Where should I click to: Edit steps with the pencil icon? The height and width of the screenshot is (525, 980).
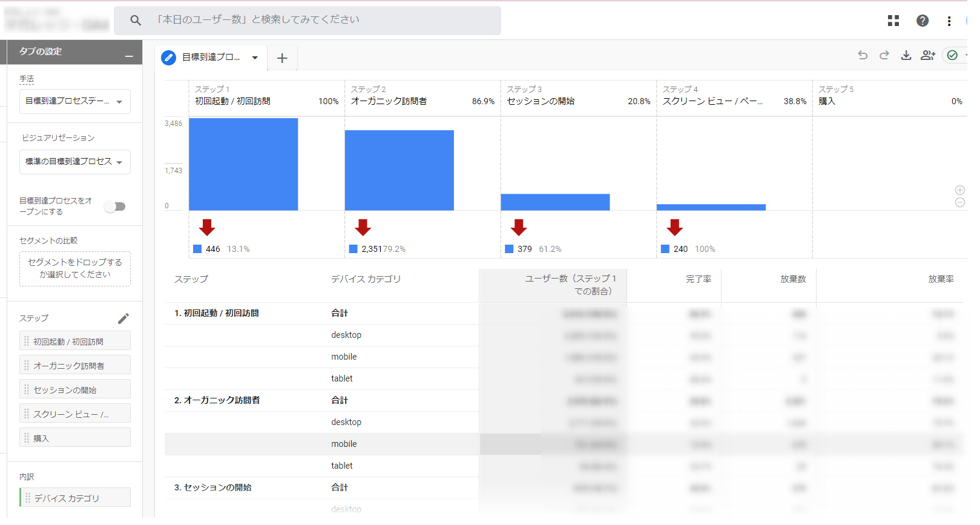123,319
